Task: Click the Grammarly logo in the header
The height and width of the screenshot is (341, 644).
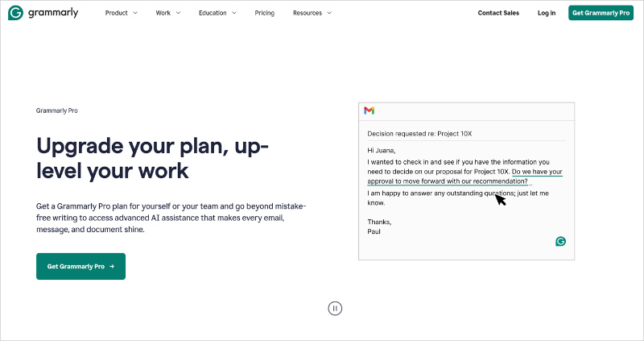Action: [x=43, y=13]
